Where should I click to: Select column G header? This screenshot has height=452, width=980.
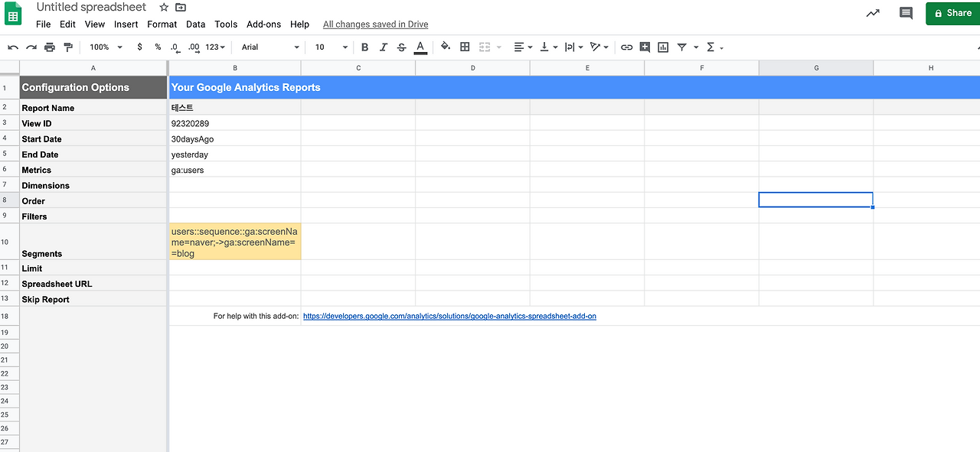point(816,68)
